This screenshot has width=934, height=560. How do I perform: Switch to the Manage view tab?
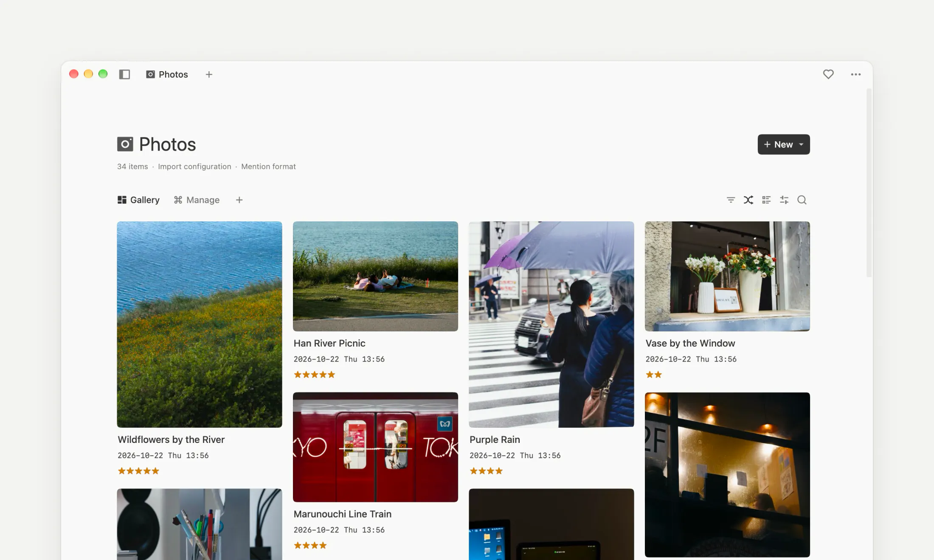[x=197, y=200]
